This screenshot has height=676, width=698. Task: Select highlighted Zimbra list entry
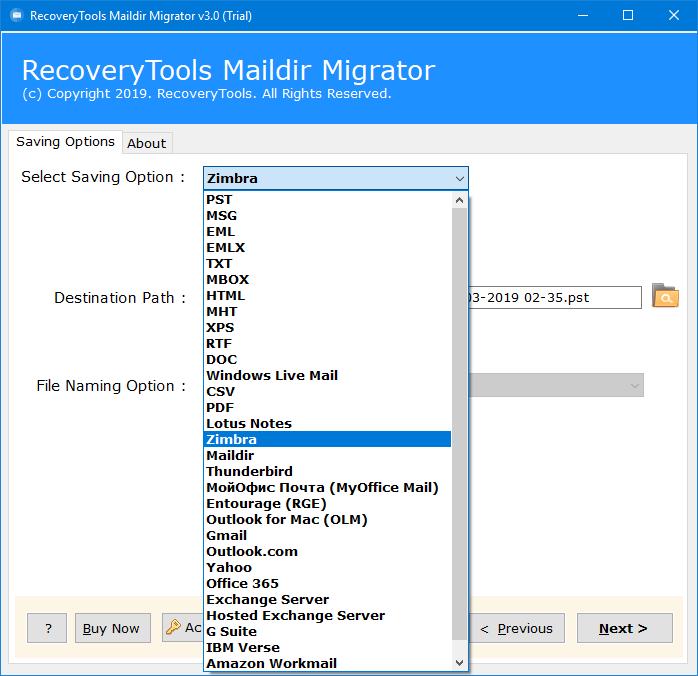coord(327,439)
